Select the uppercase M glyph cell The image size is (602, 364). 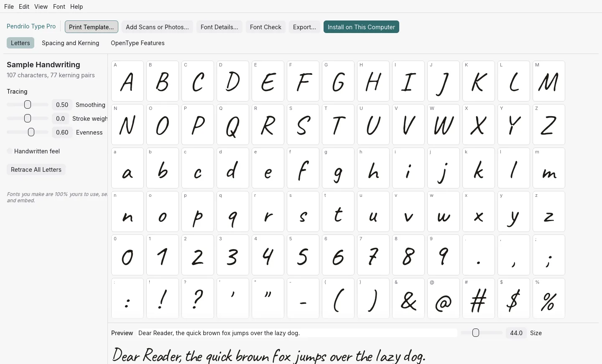click(x=549, y=81)
